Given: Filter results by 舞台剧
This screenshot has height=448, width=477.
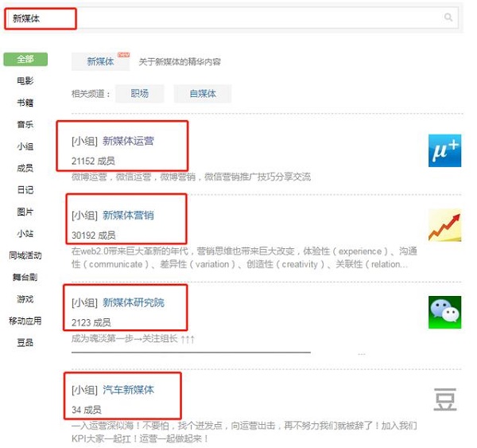Looking at the screenshot, I should 25,277.
